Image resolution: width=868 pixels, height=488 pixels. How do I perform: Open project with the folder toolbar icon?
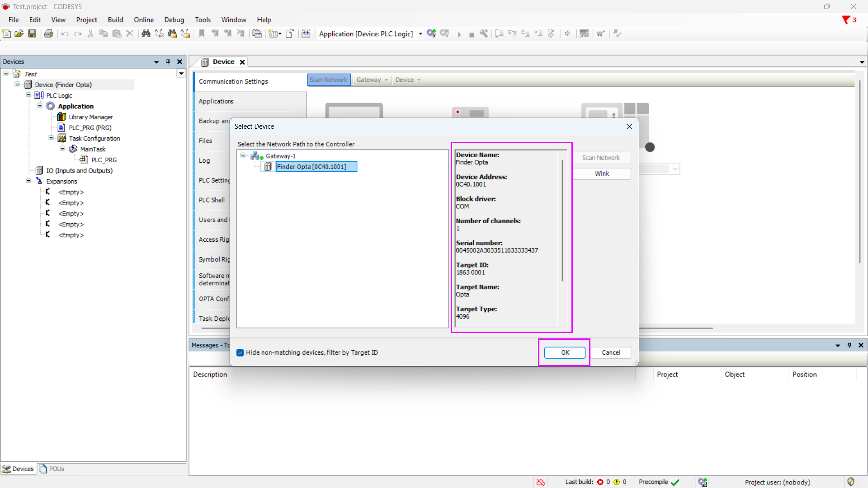tap(19, 33)
